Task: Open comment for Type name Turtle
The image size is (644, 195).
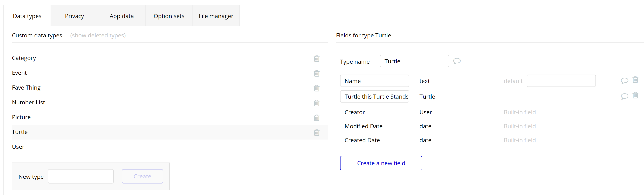Action: 457,61
